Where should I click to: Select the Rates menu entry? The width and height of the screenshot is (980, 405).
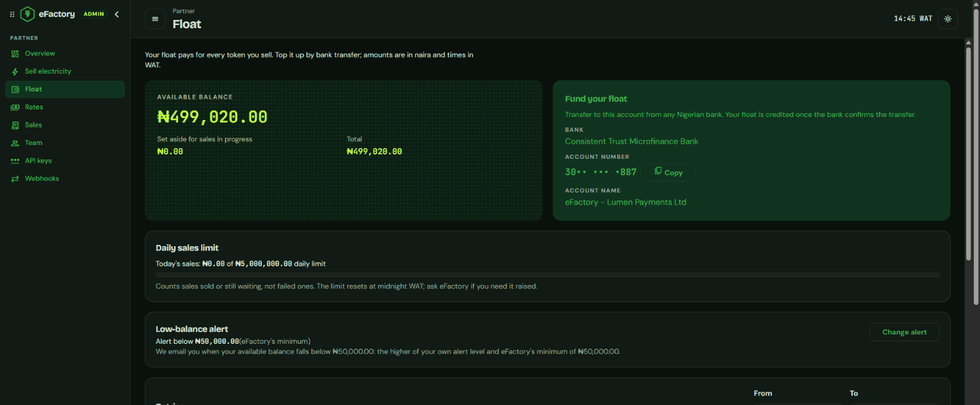(x=65, y=107)
